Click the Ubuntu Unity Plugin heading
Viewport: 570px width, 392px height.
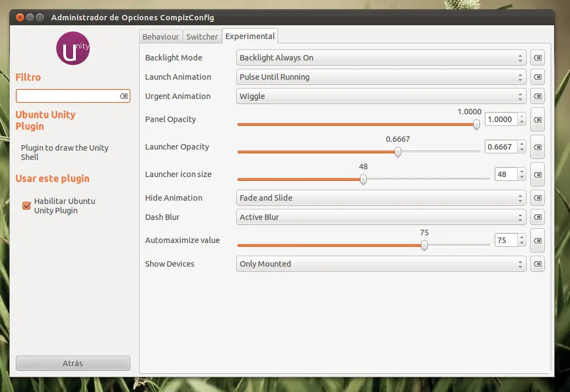(46, 120)
